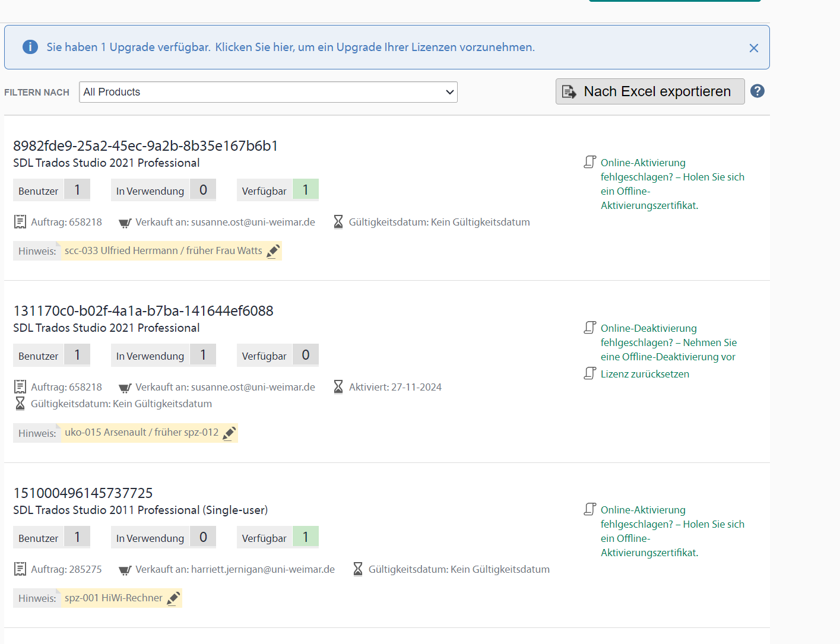Screen dimensions: 840x644
Task: Open offline activation link for 151000496145737725 license
Action: coord(672,531)
